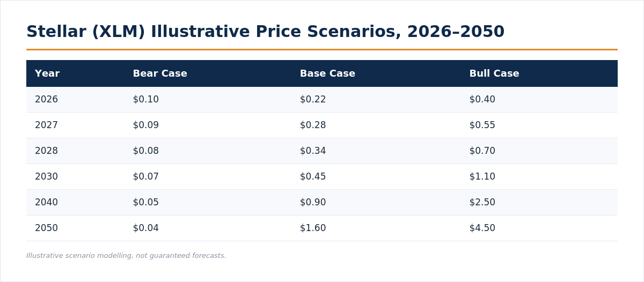The height and width of the screenshot is (282, 644).
Task: Click the $0.10 bear case value
Action: [146, 100]
